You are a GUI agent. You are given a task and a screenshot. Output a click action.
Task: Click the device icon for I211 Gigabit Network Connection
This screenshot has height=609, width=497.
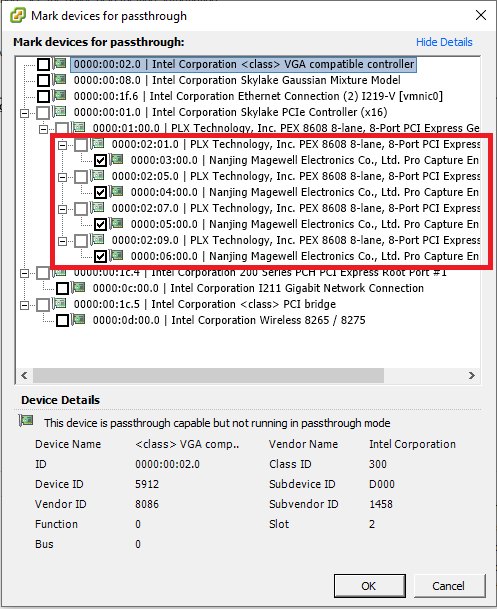79,287
